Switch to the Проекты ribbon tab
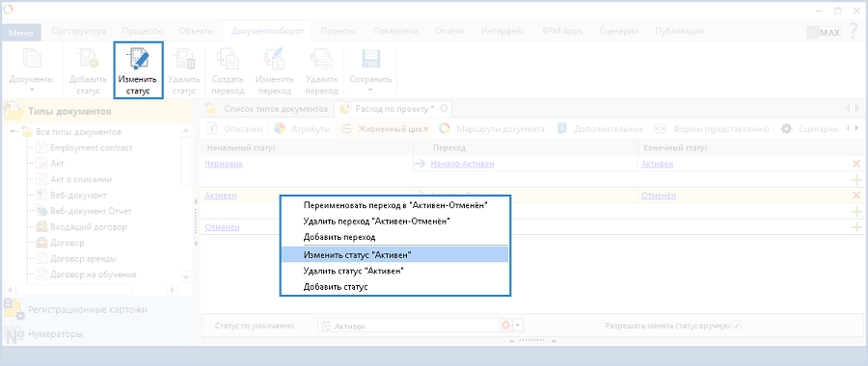The width and height of the screenshot is (868, 366). point(338,31)
